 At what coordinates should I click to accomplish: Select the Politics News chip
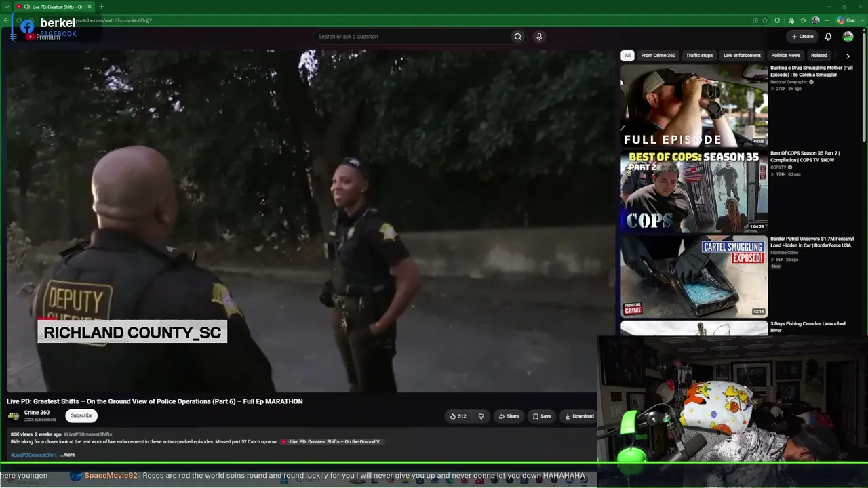coord(785,56)
